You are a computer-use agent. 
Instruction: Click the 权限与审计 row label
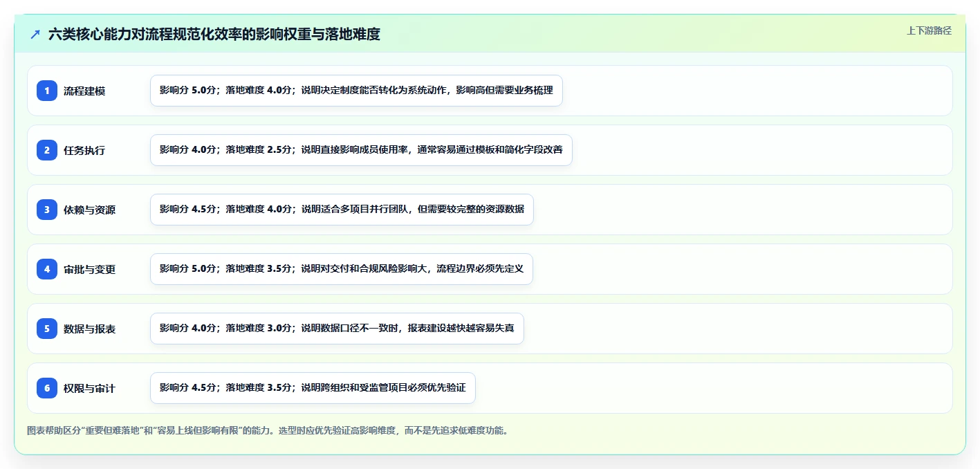pos(89,388)
